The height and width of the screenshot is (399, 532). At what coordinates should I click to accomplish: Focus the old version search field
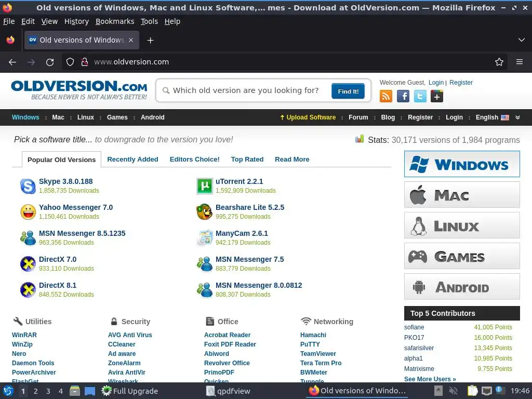pos(246,90)
